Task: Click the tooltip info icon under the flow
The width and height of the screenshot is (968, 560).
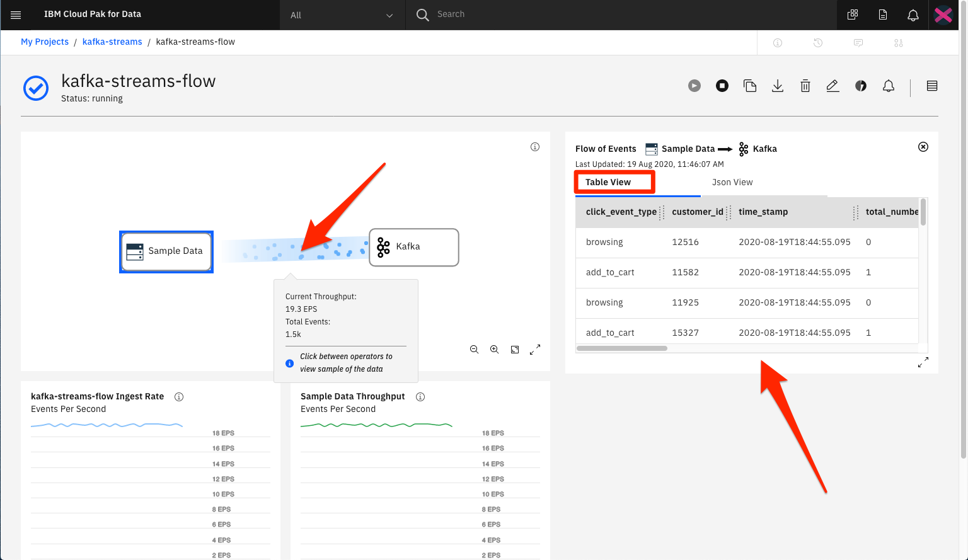Action: (x=290, y=363)
